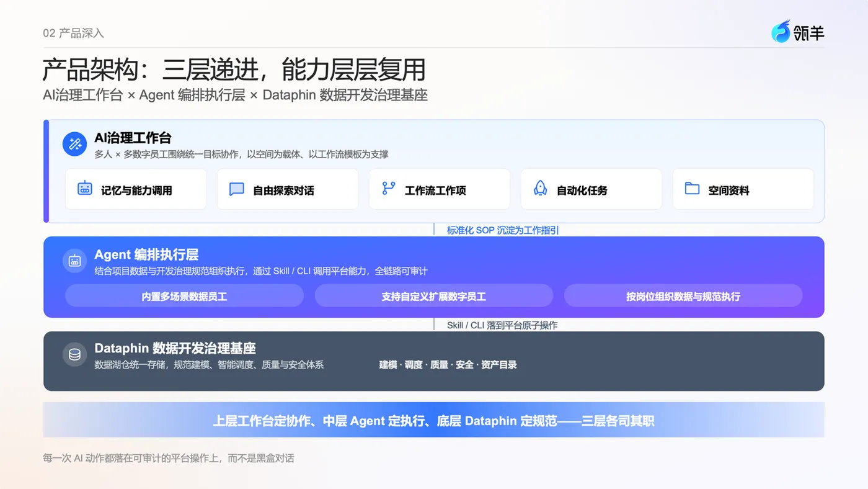Click the 空间资料 card label
Image resolution: width=868 pixels, height=489 pixels.
(x=729, y=191)
